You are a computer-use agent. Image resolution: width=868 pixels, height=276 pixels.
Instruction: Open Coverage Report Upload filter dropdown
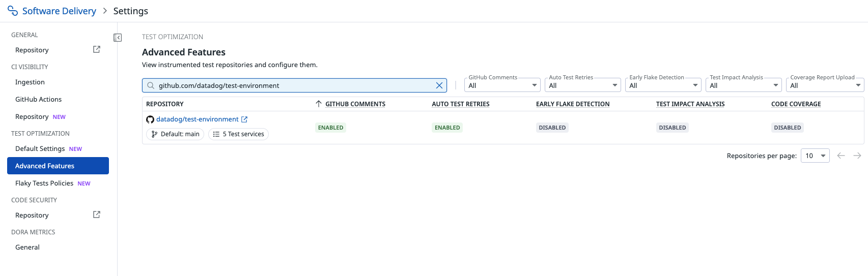(x=825, y=85)
